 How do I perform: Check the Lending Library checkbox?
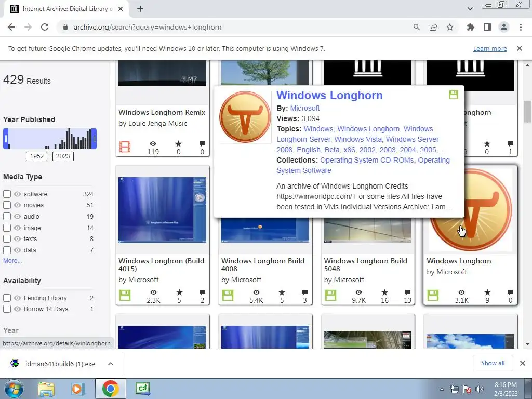(x=7, y=298)
